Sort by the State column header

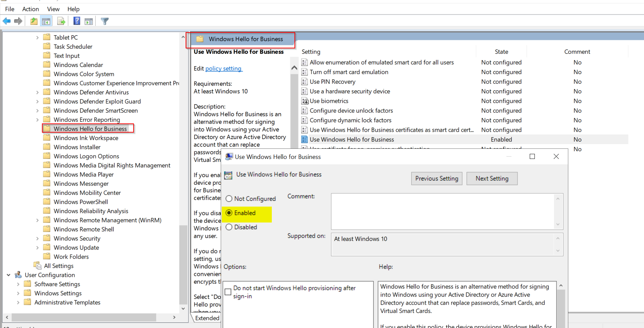501,52
